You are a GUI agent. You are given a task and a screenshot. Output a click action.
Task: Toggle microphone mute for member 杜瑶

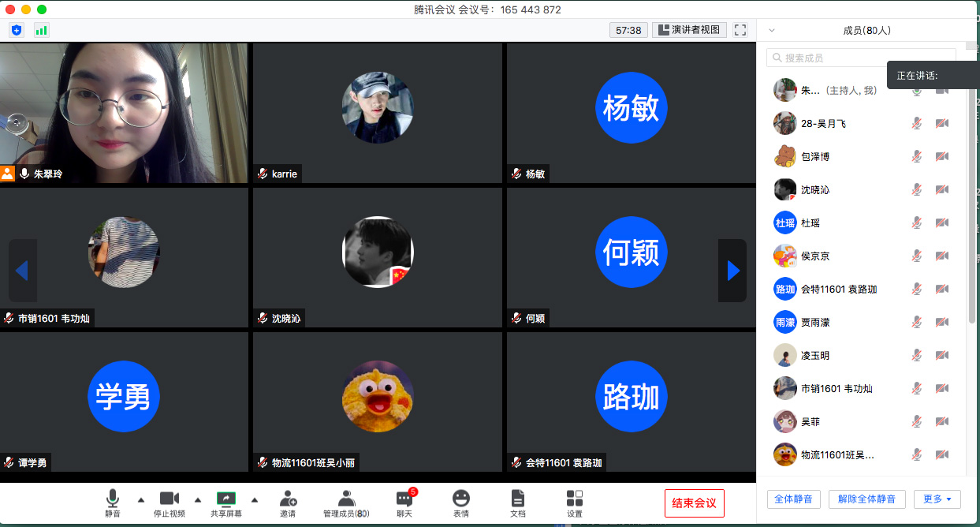click(916, 222)
